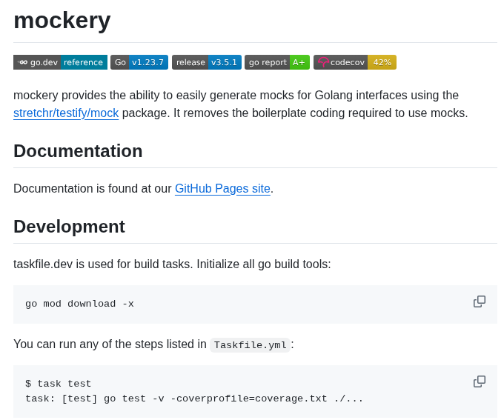
Task: Click the 'mockery provides the ability' paragraph
Action: tap(241, 104)
